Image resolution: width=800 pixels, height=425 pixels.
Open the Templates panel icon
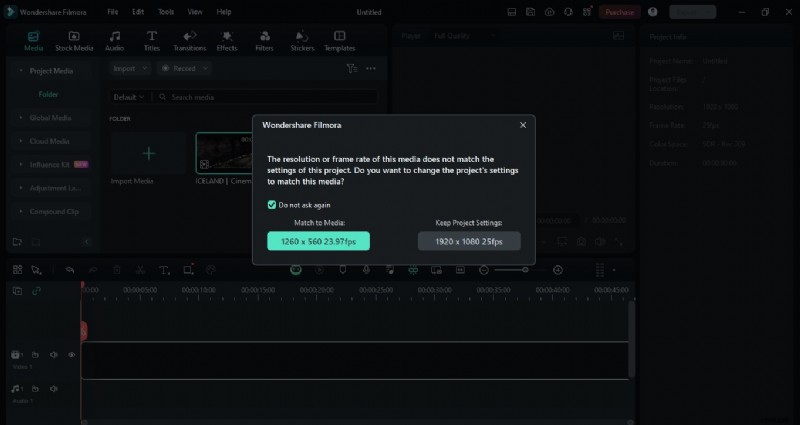[x=339, y=40]
